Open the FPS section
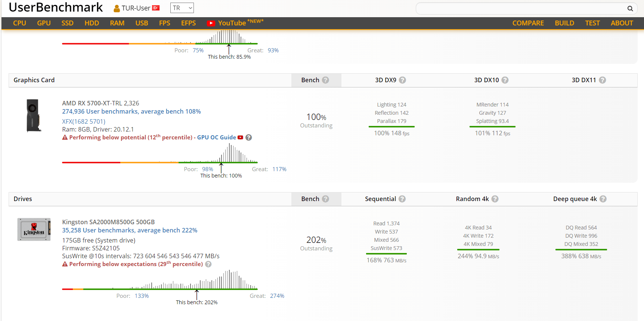The width and height of the screenshot is (644, 321). (165, 23)
